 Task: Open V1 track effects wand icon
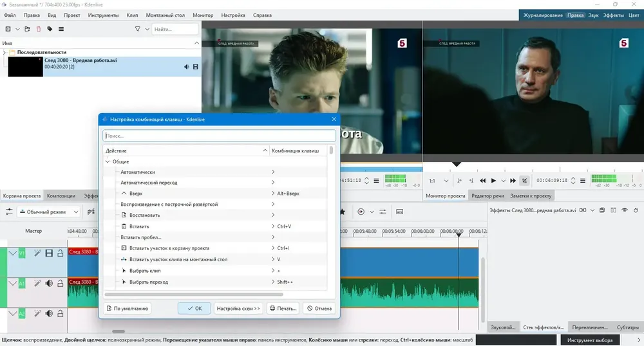click(37, 253)
